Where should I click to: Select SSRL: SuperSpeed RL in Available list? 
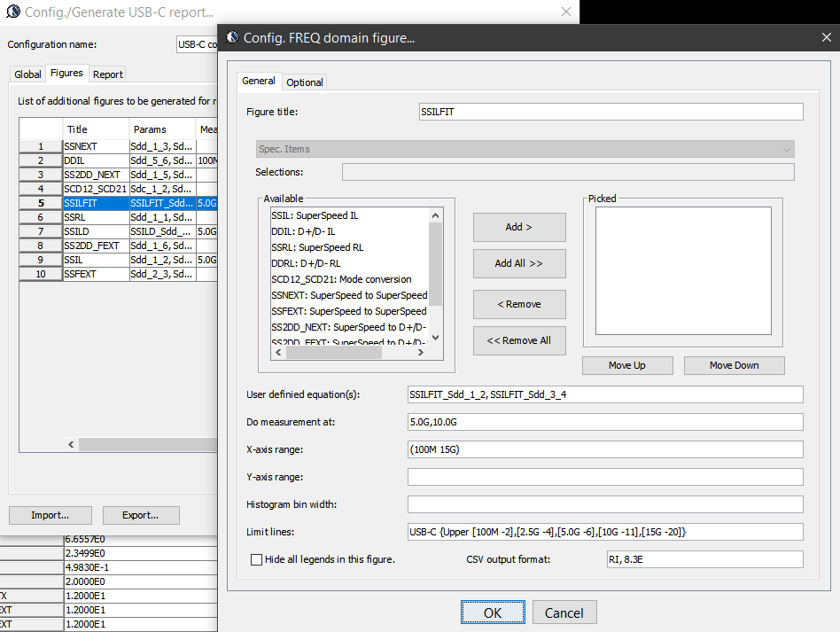tap(316, 247)
